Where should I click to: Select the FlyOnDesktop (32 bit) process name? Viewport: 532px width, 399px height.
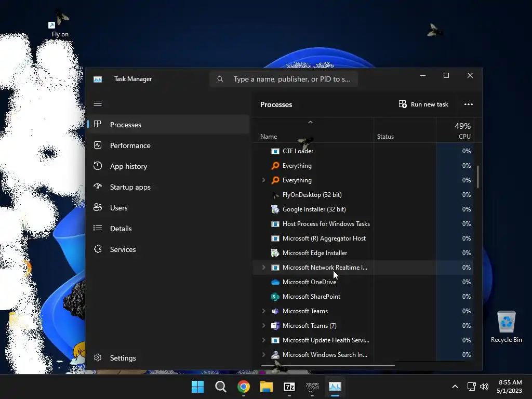312,195
